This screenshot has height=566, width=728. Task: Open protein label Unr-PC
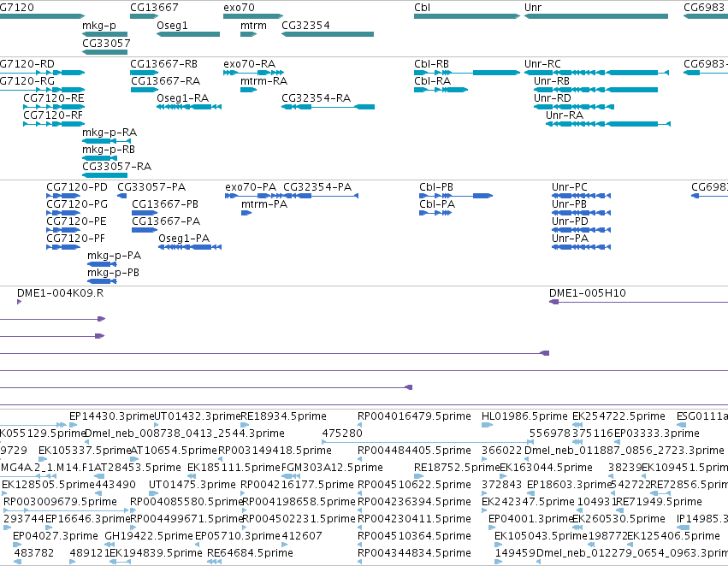coord(570,187)
